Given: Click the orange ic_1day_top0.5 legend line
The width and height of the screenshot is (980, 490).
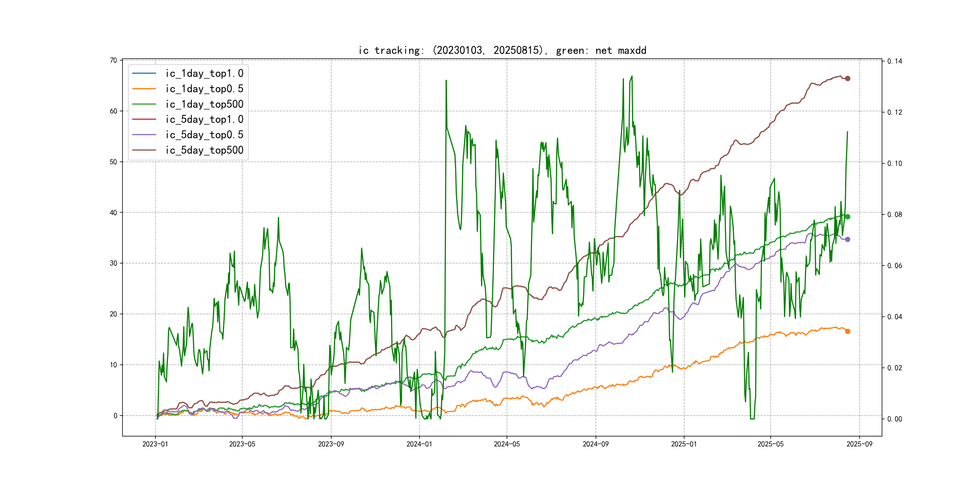Looking at the screenshot, I should pyautogui.click(x=144, y=89).
